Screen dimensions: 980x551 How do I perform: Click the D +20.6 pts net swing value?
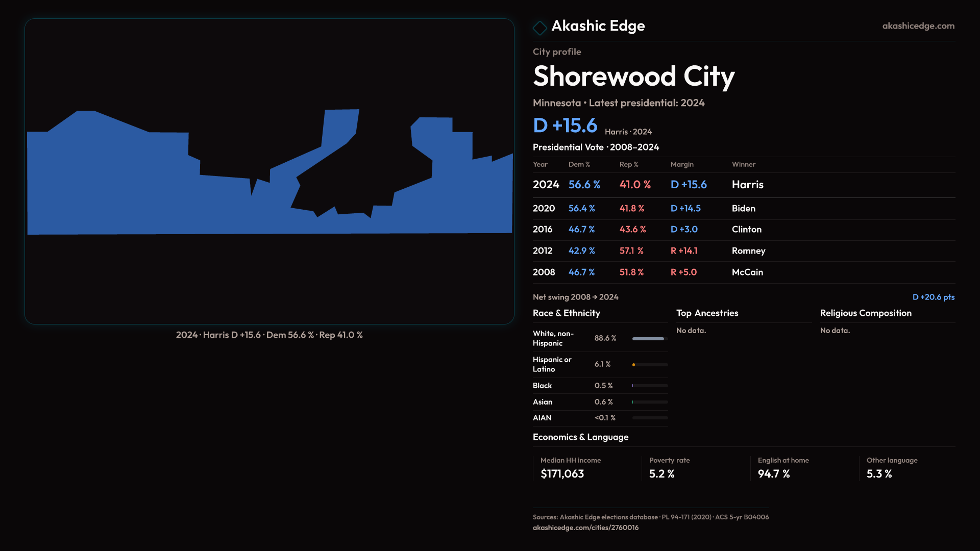(933, 297)
